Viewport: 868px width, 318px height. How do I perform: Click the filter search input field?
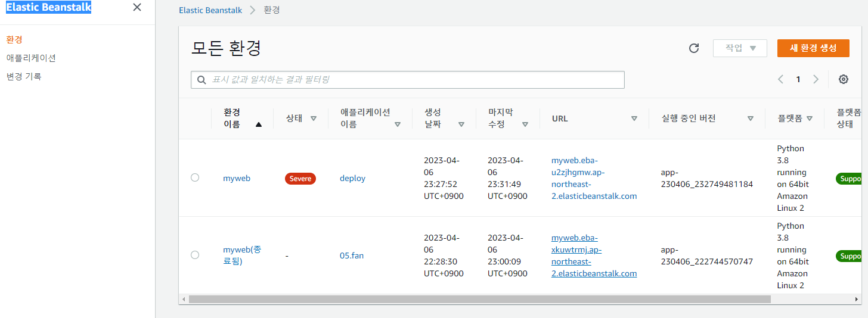408,80
